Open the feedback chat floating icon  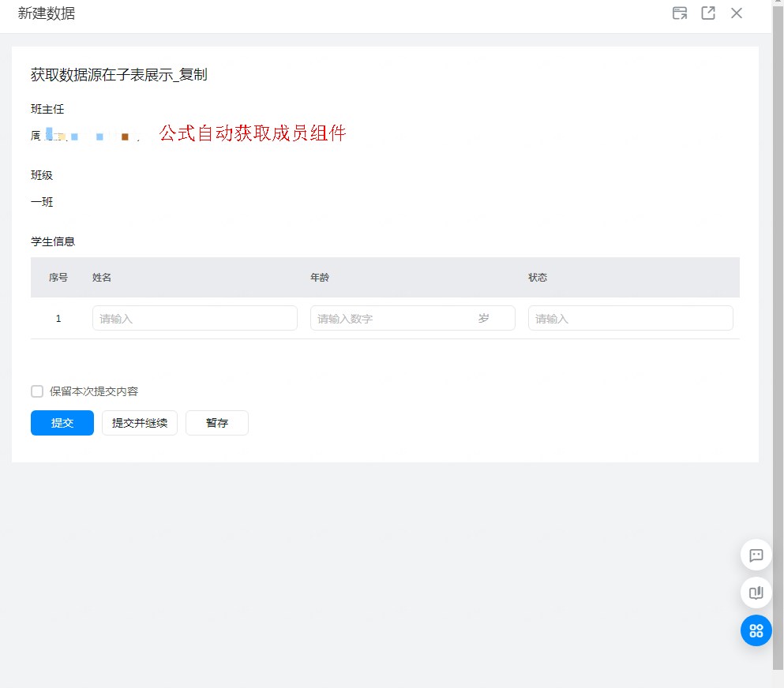click(756, 555)
